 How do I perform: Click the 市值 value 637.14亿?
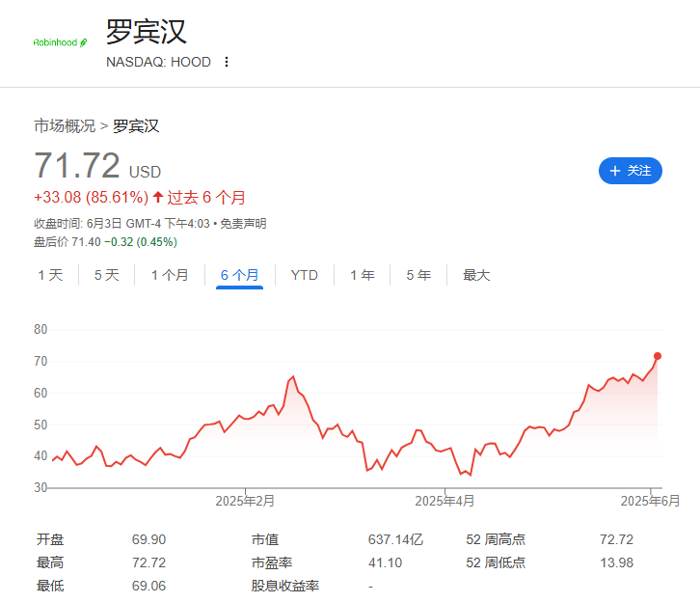click(395, 539)
